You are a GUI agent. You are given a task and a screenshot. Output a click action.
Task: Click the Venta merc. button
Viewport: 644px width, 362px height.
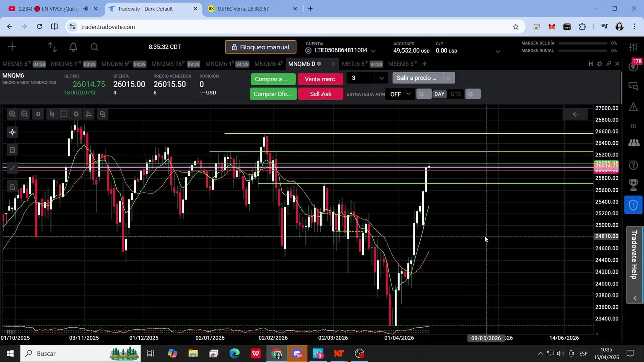[320, 79]
